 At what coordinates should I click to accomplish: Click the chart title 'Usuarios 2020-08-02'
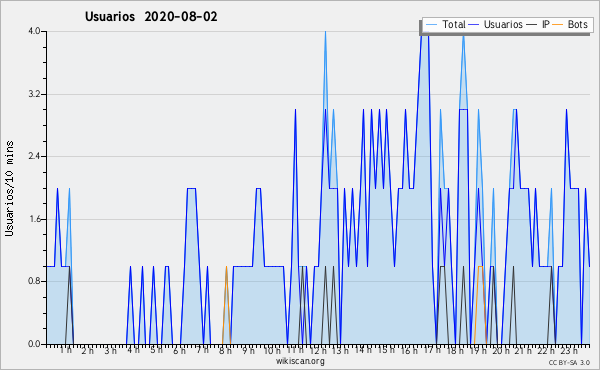click(x=151, y=17)
